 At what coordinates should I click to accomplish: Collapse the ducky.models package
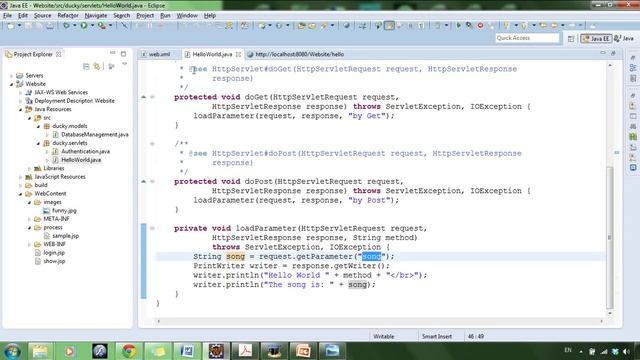click(x=38, y=126)
